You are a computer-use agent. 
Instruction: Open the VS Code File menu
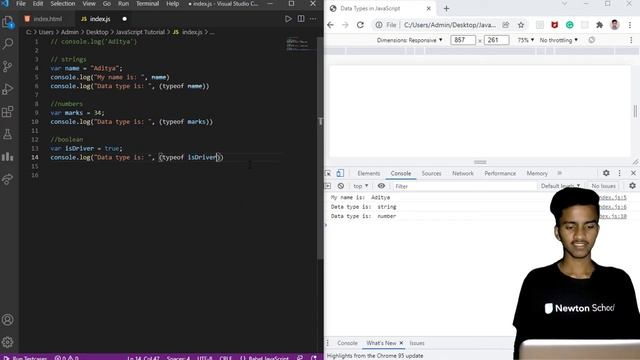pos(21,4)
